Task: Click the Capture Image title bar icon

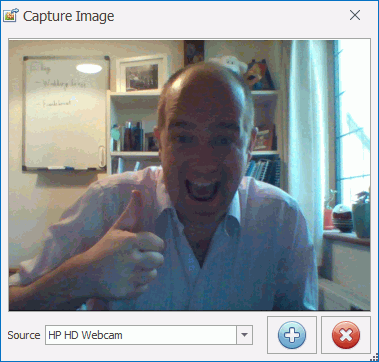Action: coord(10,15)
